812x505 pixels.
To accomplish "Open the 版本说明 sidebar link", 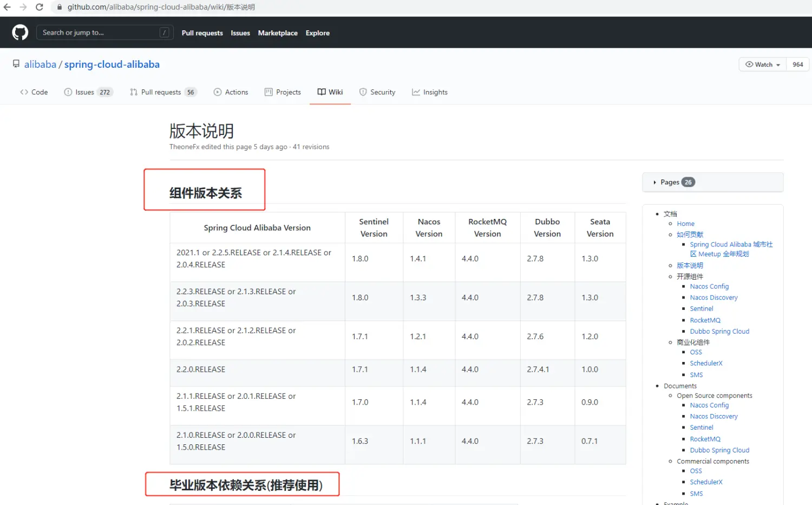I will [x=690, y=266].
